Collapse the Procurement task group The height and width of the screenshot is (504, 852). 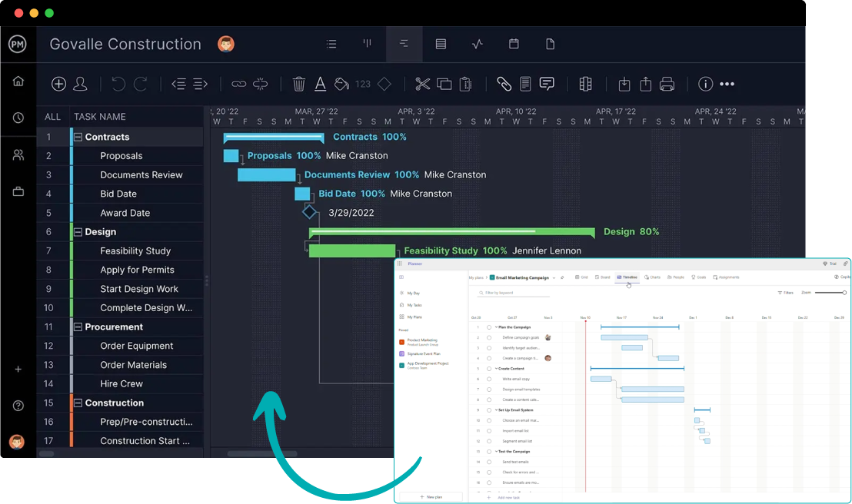pos(78,327)
